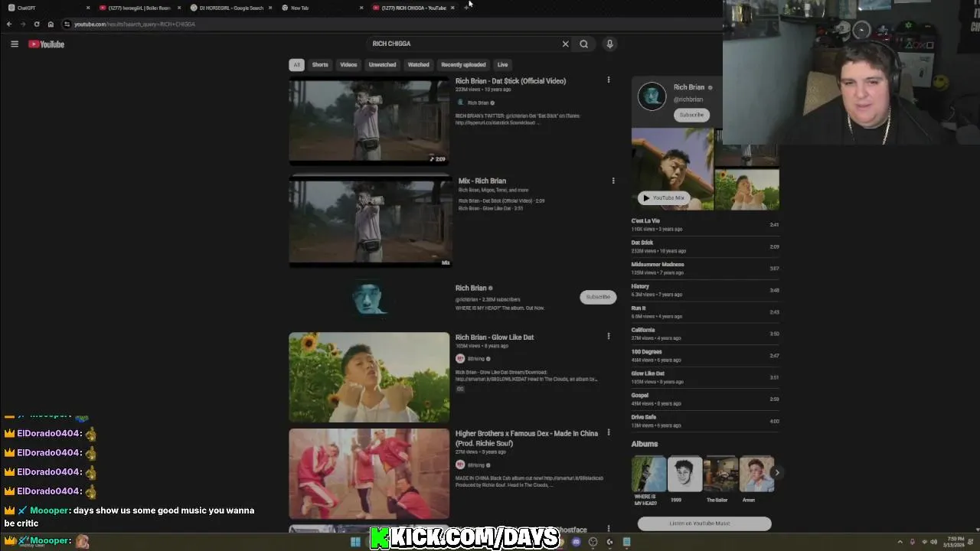Open more options for Dat Stick video
The image size is (980, 551).
(x=609, y=80)
